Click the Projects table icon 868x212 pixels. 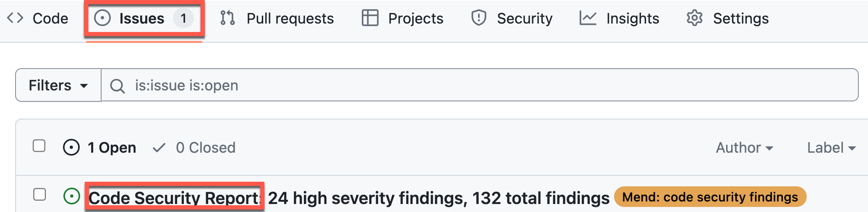tap(370, 18)
